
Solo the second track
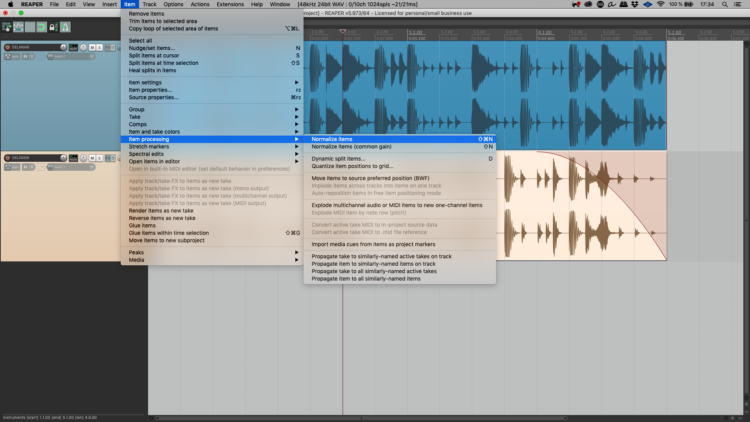(99, 158)
